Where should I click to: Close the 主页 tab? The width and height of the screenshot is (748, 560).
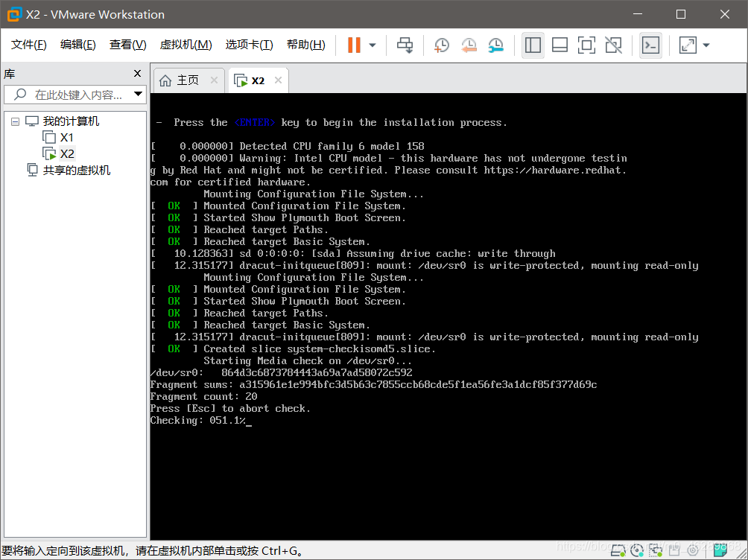coord(214,80)
